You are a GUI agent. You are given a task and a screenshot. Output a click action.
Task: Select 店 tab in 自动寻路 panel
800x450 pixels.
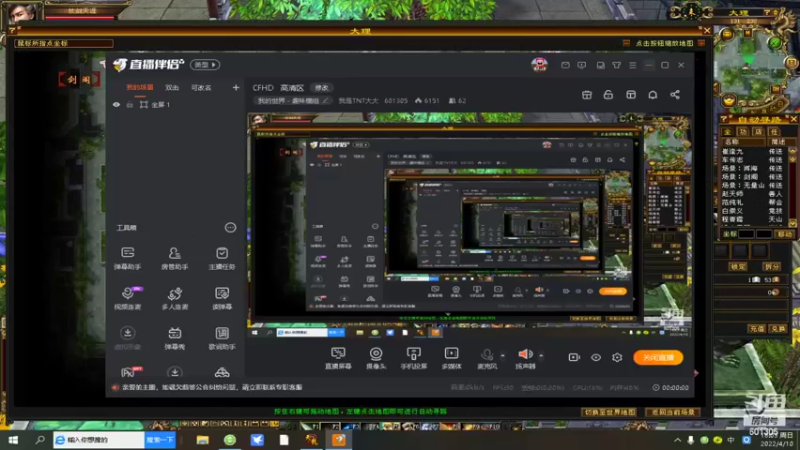[x=758, y=132]
